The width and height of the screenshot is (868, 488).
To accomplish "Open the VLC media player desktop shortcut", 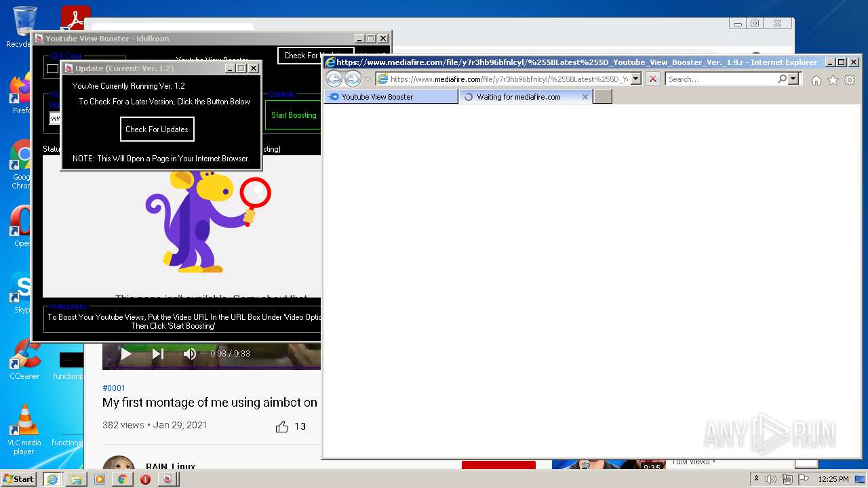I will click(24, 429).
